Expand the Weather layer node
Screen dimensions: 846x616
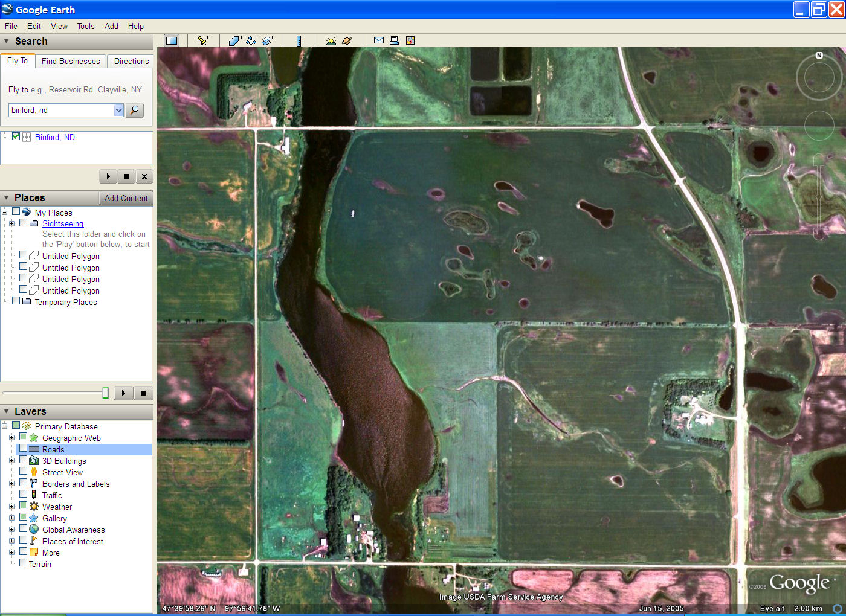click(x=11, y=506)
